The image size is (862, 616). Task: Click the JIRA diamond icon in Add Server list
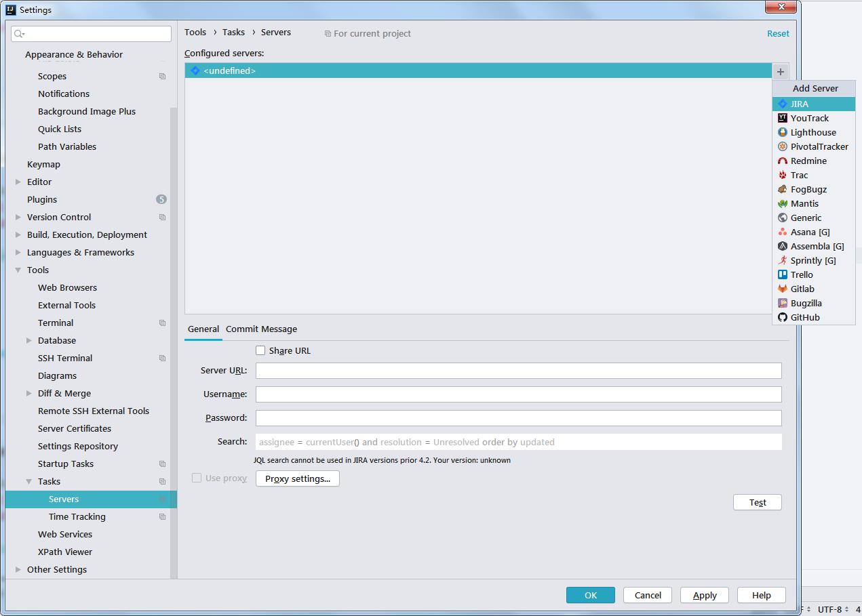(x=783, y=104)
